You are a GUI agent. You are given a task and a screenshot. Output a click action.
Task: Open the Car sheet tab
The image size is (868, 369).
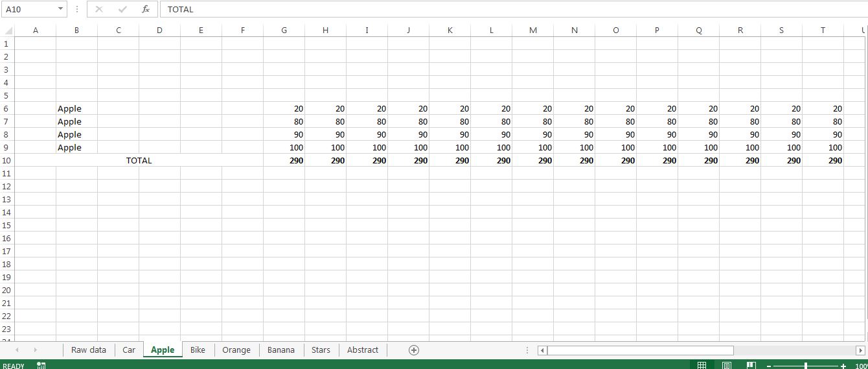tap(129, 350)
